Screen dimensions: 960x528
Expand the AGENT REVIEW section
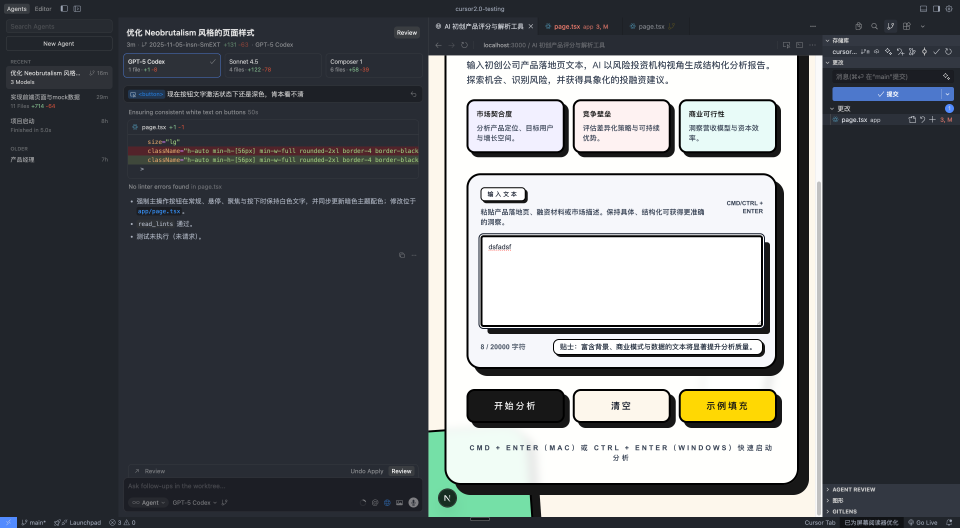click(x=854, y=489)
